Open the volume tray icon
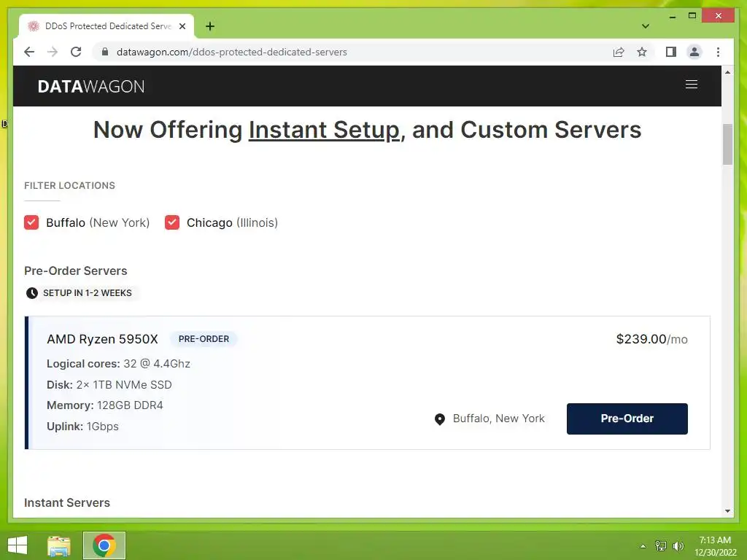The image size is (747, 560). pos(678,546)
